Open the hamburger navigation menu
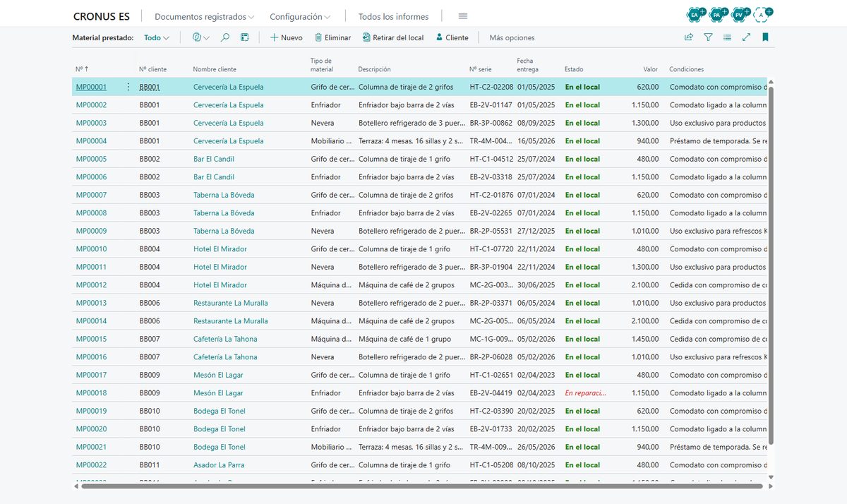Image resolution: width=847 pixels, height=504 pixels. [463, 16]
